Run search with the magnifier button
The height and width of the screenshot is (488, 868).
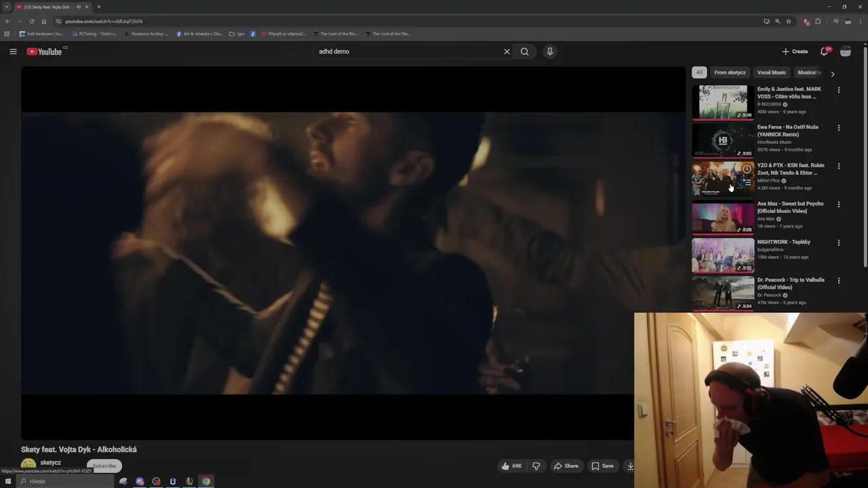pos(524,52)
